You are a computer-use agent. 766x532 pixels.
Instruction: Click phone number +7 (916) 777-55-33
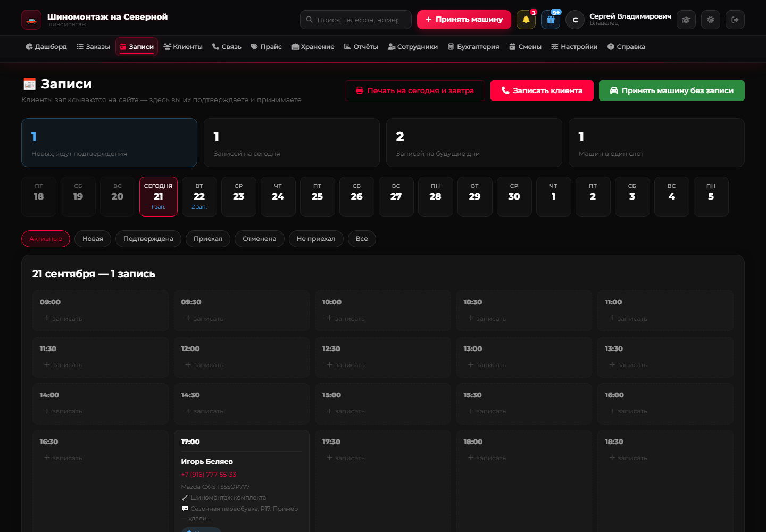209,475
